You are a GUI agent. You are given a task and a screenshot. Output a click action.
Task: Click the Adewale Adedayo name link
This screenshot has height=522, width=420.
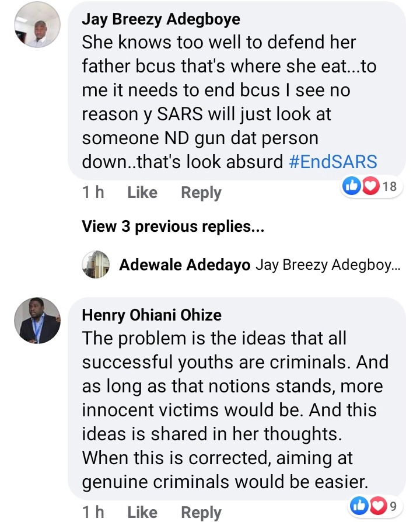pyautogui.click(x=184, y=265)
